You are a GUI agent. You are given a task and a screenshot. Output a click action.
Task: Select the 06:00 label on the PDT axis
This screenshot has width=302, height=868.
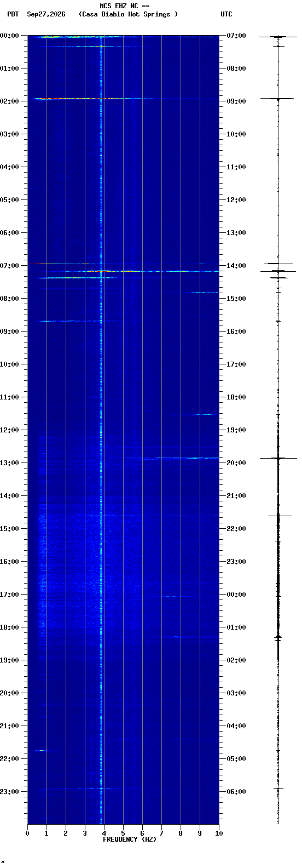click(9, 233)
